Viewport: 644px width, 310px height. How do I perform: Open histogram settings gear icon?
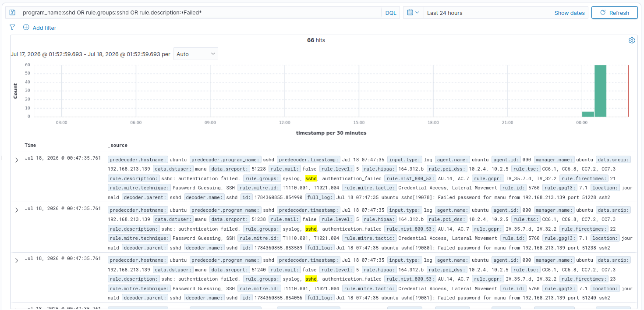pyautogui.click(x=632, y=40)
